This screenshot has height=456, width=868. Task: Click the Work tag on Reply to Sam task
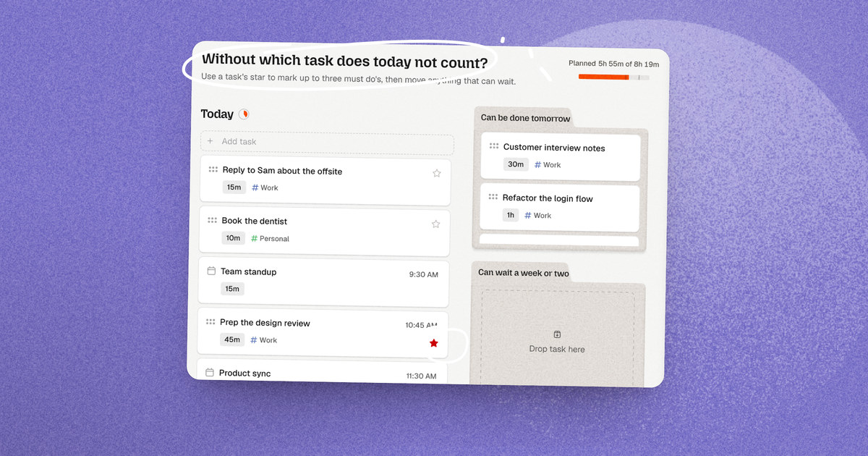[265, 187]
